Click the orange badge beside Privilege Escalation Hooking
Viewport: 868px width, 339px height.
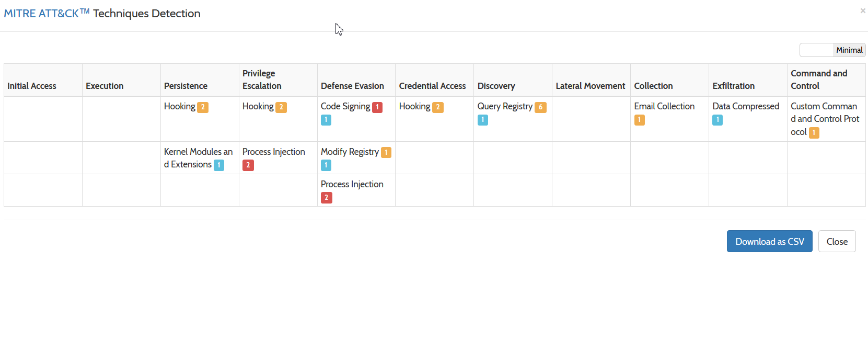[281, 107]
